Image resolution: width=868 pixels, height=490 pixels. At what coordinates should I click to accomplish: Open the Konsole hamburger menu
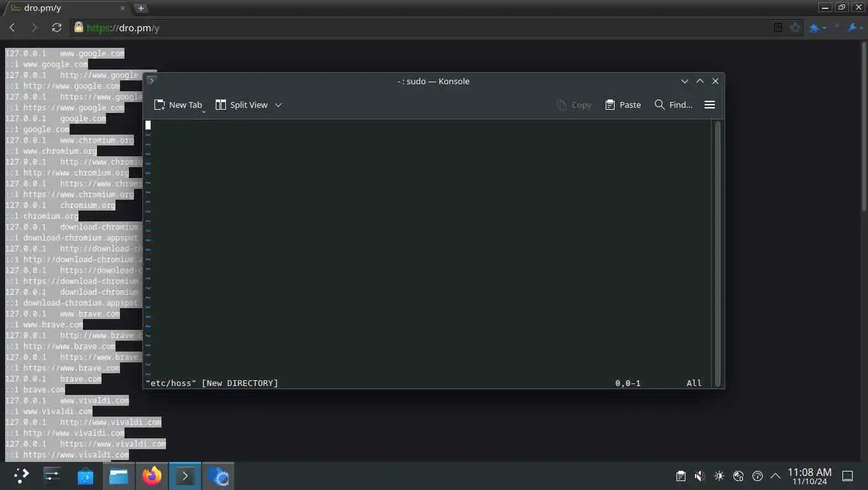click(710, 105)
